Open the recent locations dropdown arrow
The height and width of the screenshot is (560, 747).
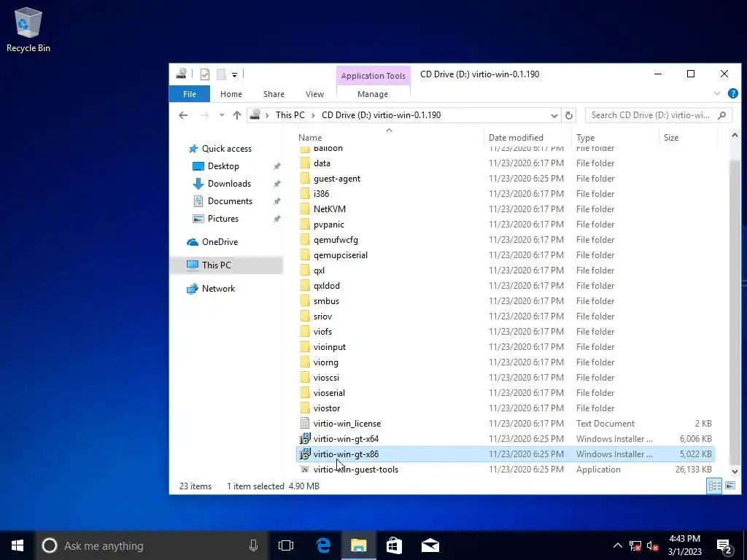222,114
